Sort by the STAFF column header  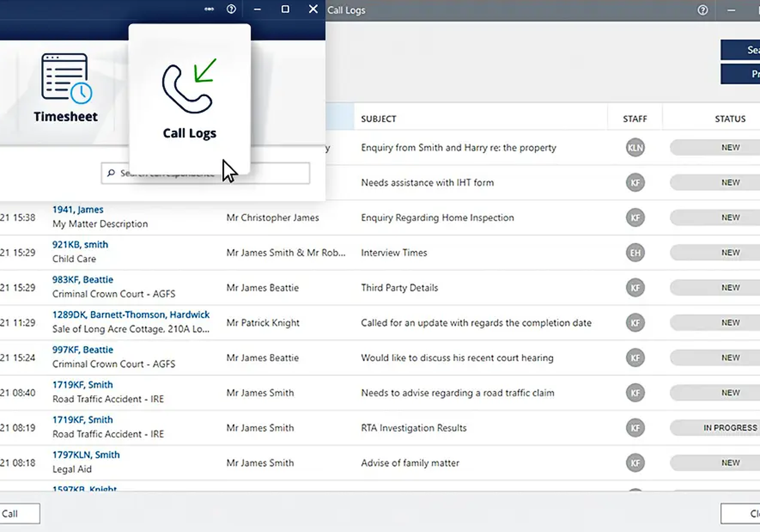[x=635, y=119]
